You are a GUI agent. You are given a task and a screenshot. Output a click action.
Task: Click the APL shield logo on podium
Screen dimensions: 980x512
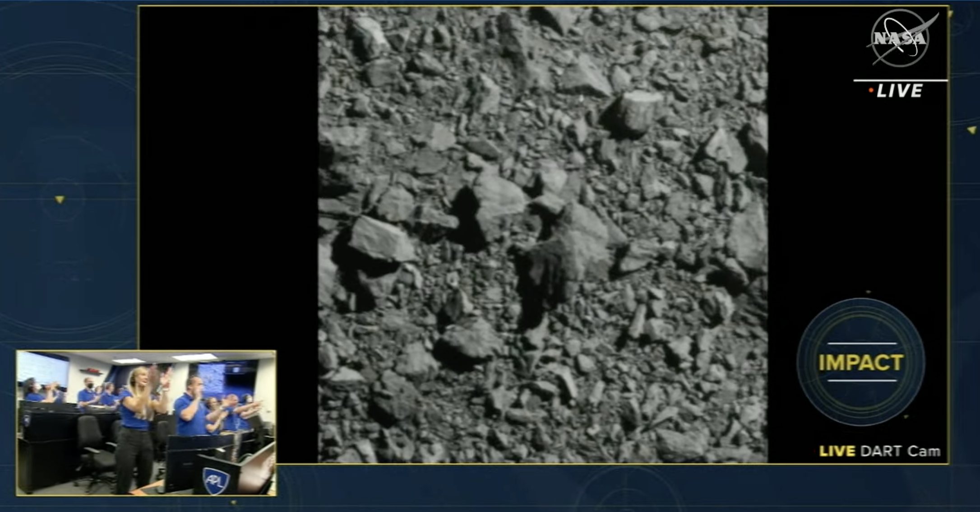click(x=216, y=480)
